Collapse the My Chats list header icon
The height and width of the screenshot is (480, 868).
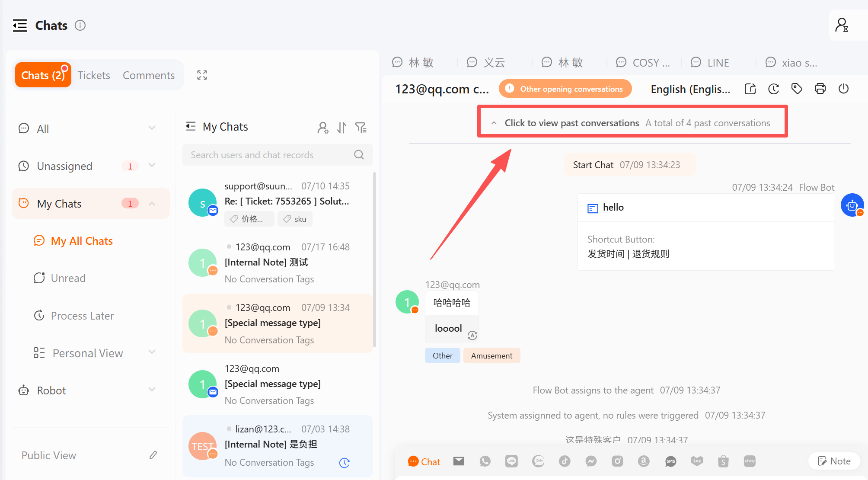(x=191, y=127)
